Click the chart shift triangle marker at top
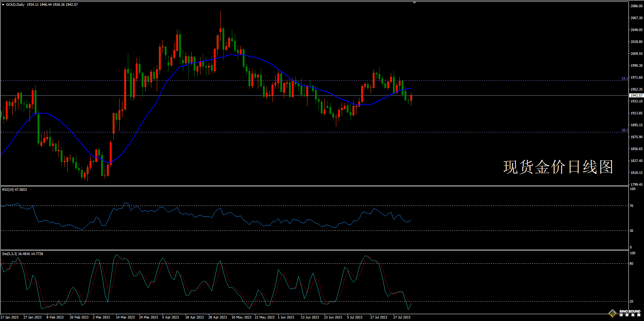The height and width of the screenshot is (321, 644). pyautogui.click(x=414, y=3)
